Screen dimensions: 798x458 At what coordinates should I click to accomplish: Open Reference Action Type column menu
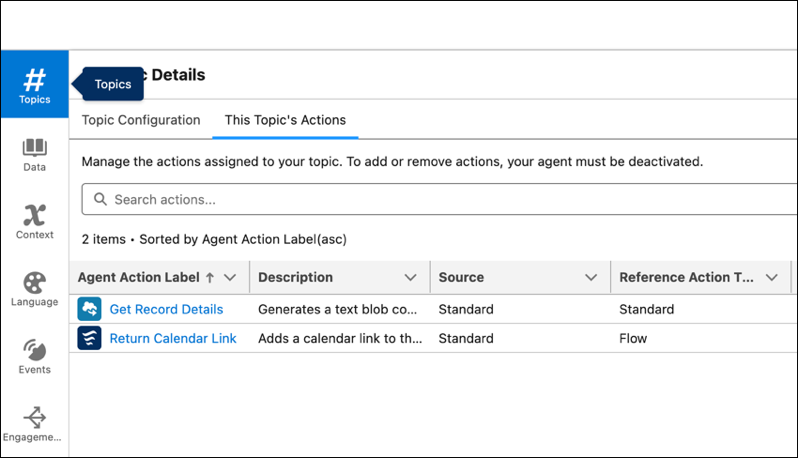coord(772,277)
